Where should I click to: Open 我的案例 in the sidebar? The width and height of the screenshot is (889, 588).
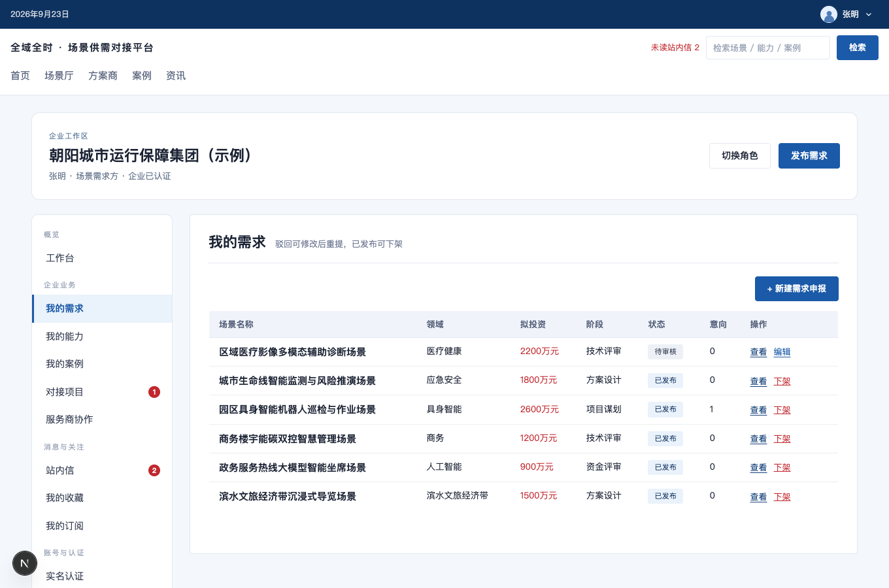(102, 364)
